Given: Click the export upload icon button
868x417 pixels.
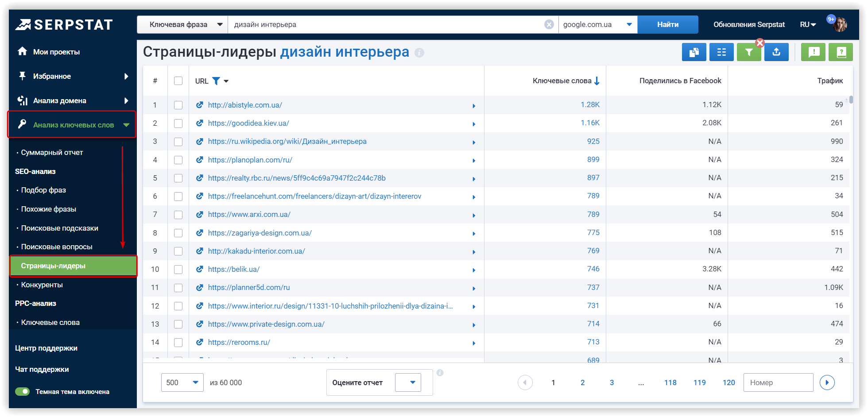Looking at the screenshot, I should point(776,52).
